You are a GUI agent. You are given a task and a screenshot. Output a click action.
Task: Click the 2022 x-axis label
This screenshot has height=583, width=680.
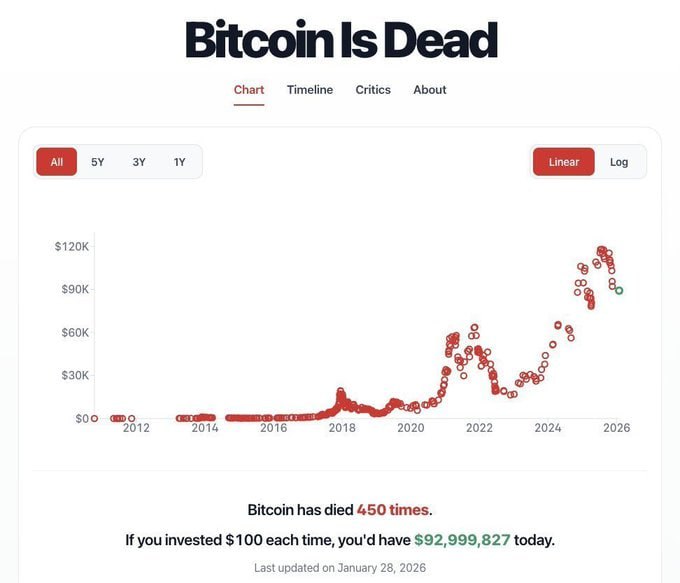tap(479, 428)
